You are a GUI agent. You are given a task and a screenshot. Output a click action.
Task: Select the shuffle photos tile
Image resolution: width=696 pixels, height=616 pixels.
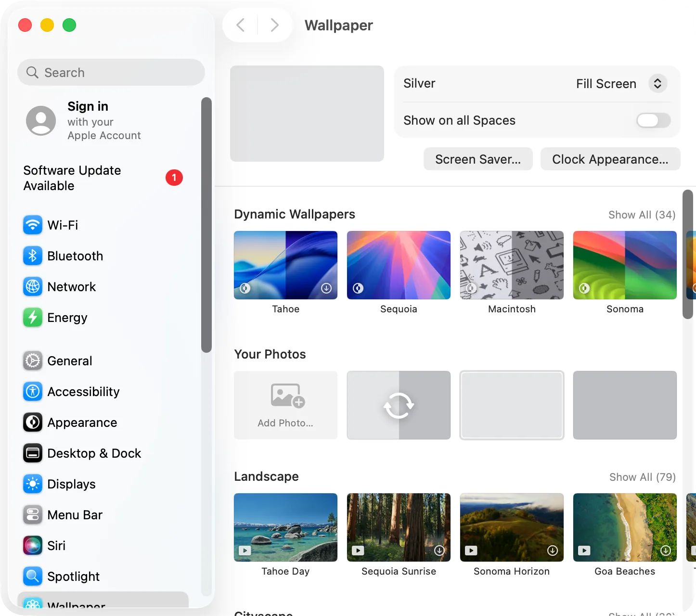tap(399, 405)
